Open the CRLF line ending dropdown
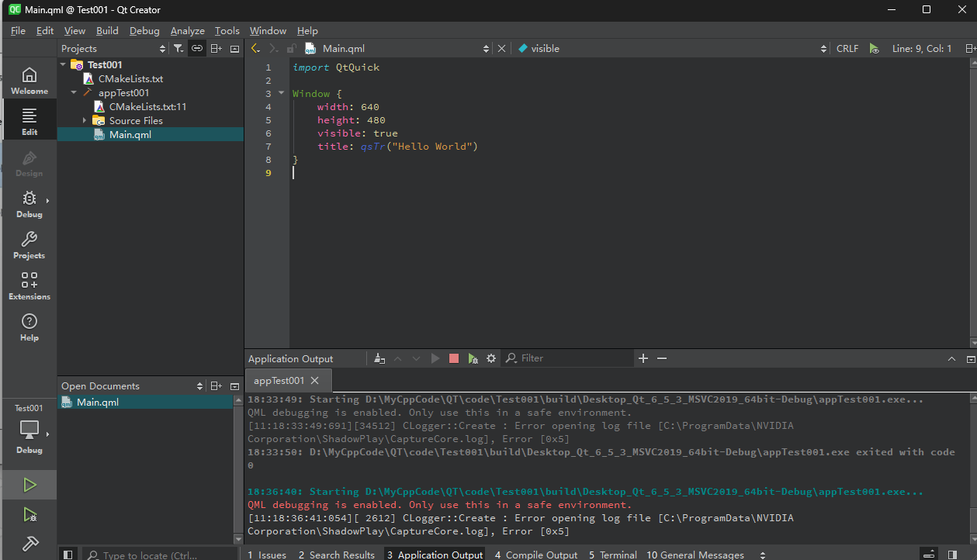This screenshot has width=977, height=560. tap(847, 48)
